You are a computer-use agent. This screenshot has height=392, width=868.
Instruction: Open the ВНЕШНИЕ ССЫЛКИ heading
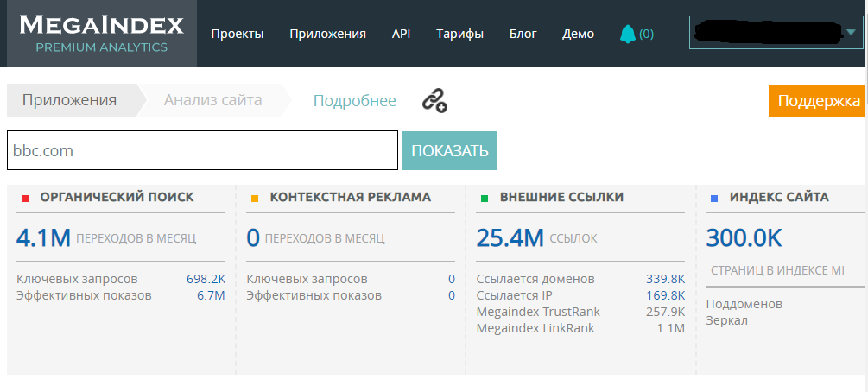[562, 197]
